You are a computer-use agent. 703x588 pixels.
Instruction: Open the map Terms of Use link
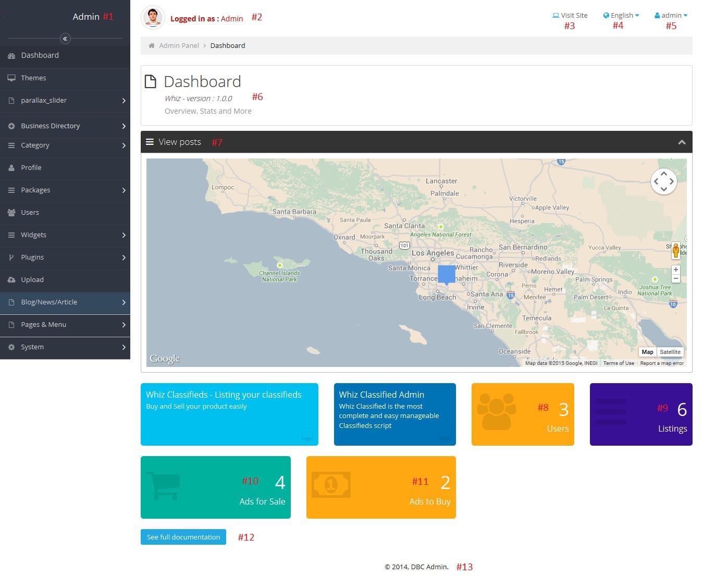click(619, 363)
